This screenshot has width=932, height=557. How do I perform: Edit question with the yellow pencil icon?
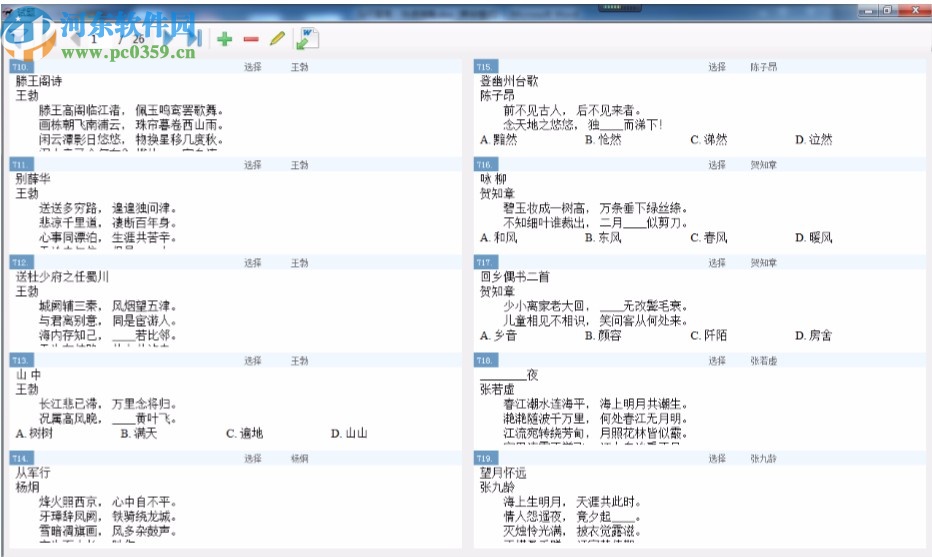tap(277, 39)
